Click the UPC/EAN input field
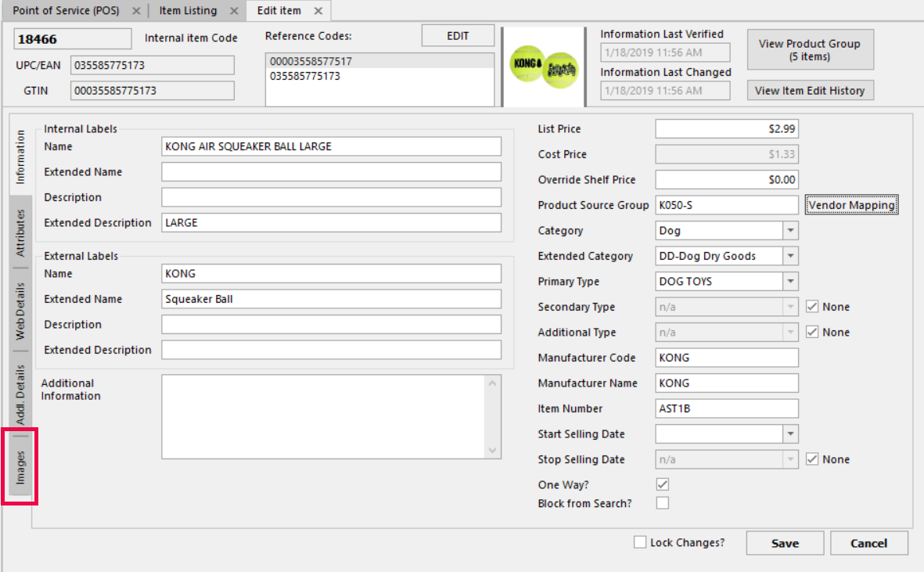The image size is (924, 572). [x=152, y=65]
